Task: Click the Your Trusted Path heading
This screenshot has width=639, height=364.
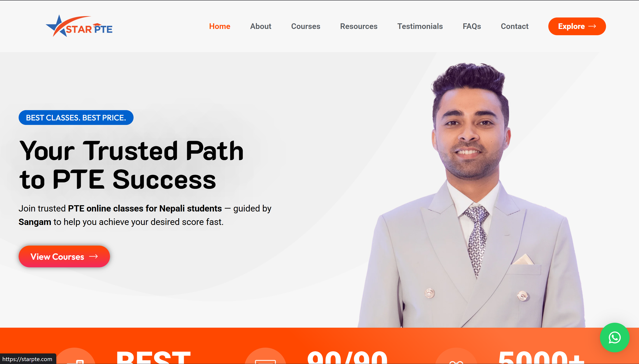Action: click(x=131, y=165)
